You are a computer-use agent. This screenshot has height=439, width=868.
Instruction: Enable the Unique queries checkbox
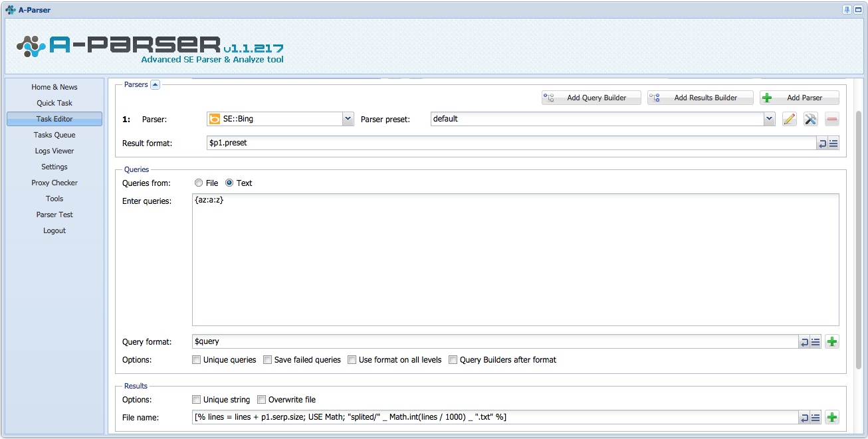(x=196, y=360)
